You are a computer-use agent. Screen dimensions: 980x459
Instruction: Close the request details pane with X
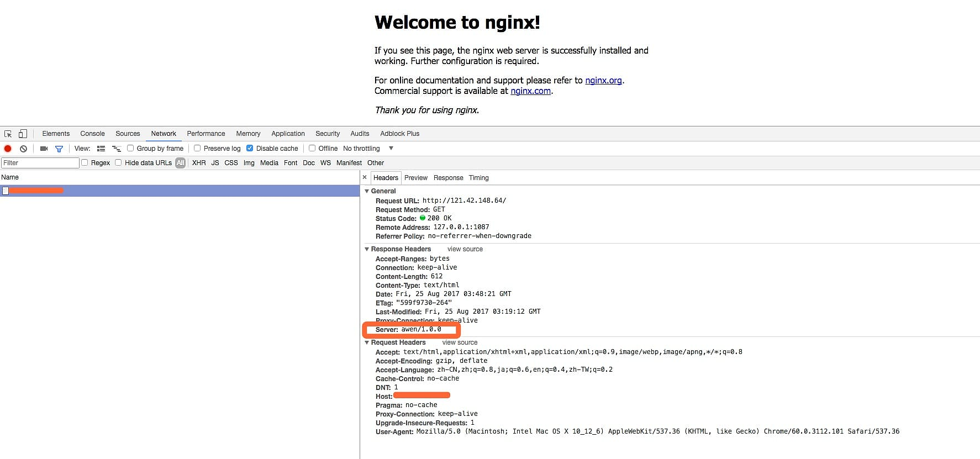pos(365,177)
